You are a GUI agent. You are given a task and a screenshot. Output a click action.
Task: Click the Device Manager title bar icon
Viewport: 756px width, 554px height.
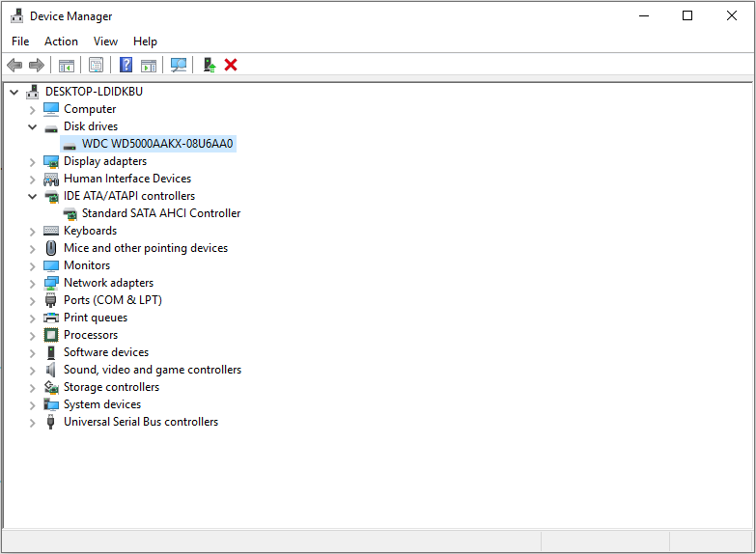coord(16,15)
